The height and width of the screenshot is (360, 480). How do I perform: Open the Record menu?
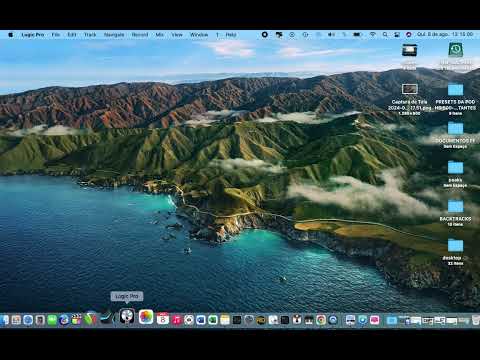coord(140,35)
